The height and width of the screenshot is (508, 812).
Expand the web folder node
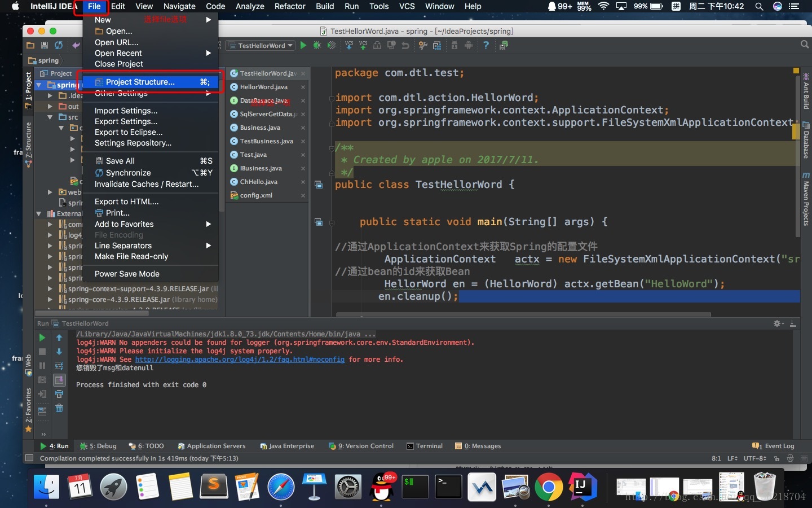pos(50,192)
